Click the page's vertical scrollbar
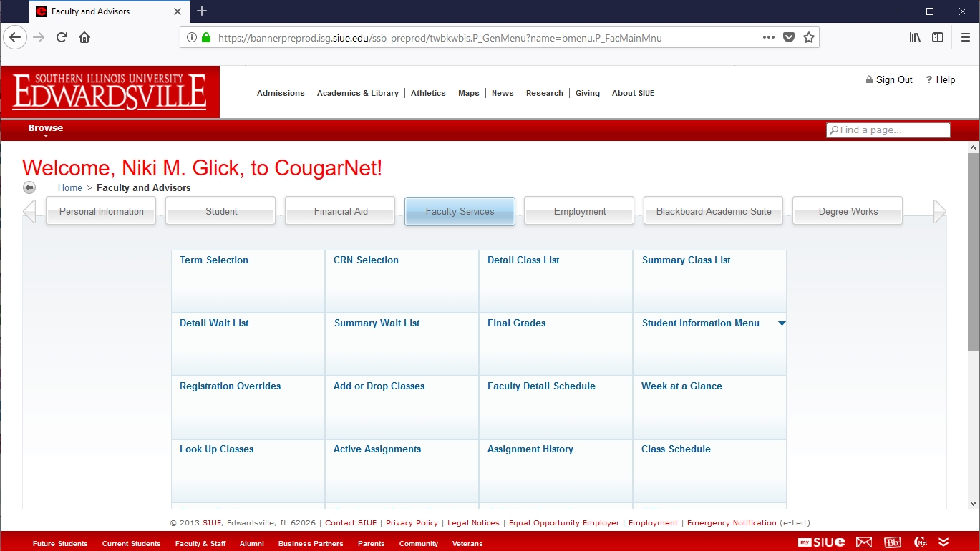Screen dimensions: 980x551 973,250
